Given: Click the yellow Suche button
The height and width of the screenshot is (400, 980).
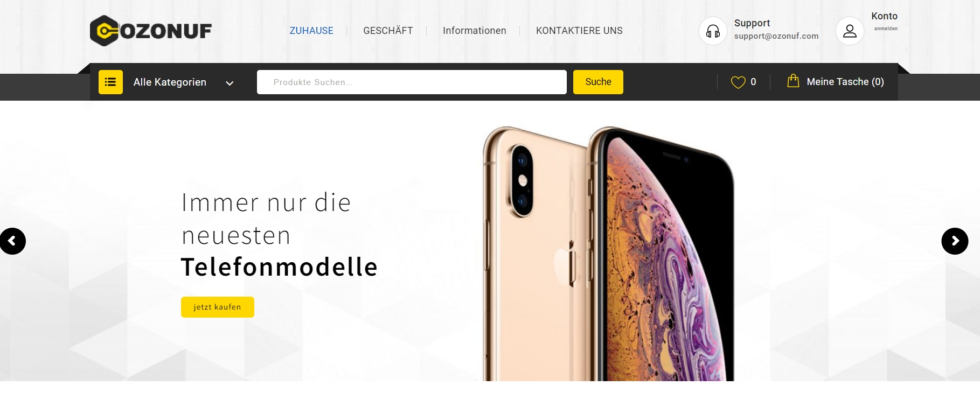Looking at the screenshot, I should pos(598,82).
